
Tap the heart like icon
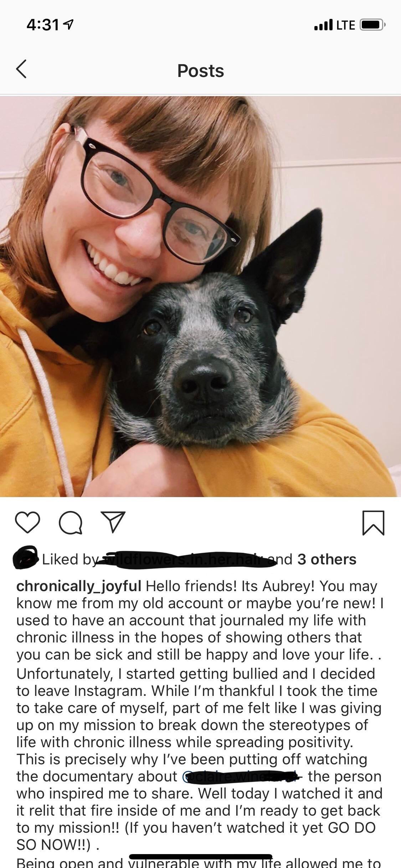[x=27, y=523]
